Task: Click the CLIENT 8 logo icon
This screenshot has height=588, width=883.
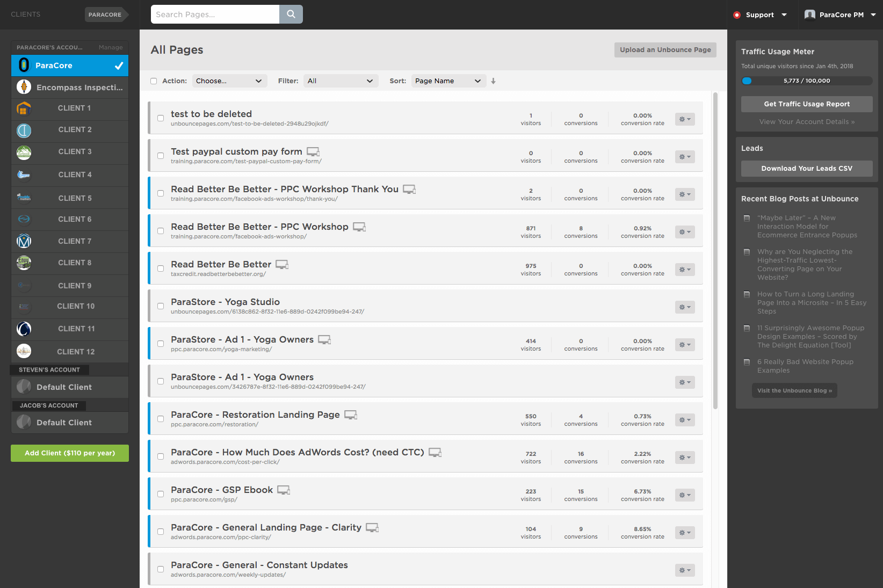Action: click(24, 263)
